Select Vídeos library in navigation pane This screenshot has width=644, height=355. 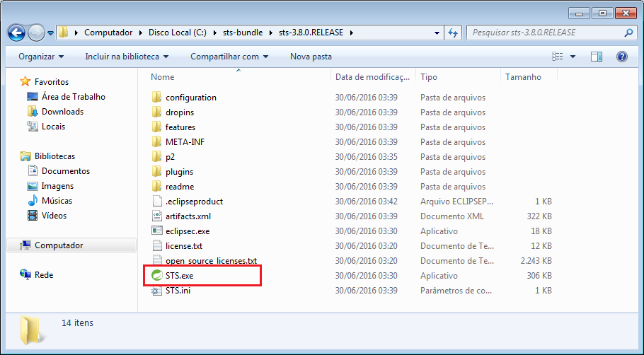point(54,216)
